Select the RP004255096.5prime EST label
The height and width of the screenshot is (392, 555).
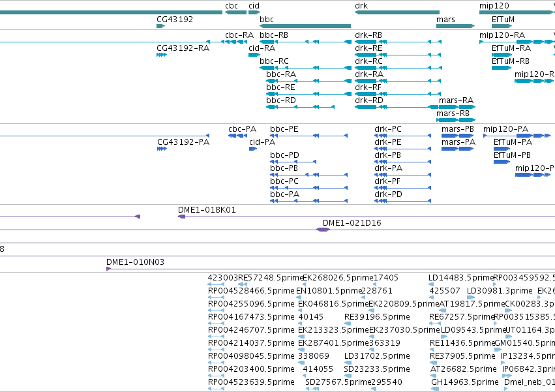point(251,304)
